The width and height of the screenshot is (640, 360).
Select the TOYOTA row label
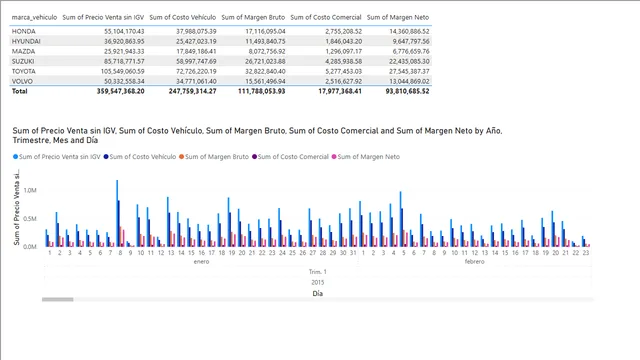point(24,71)
